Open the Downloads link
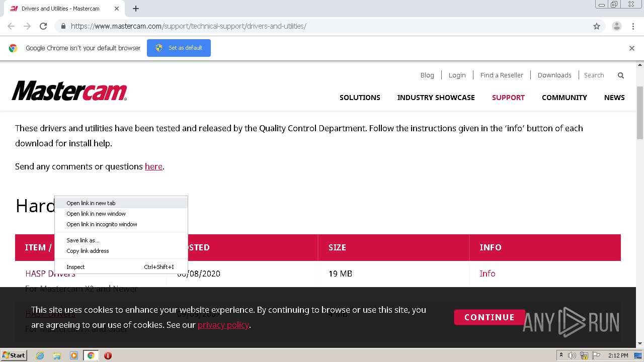The width and height of the screenshot is (644, 362). (x=554, y=75)
